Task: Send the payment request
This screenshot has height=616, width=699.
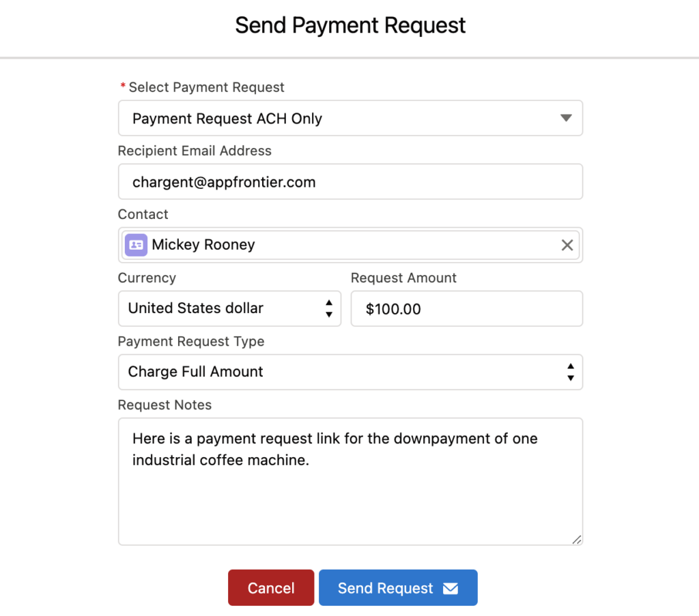Action: pyautogui.click(x=398, y=587)
